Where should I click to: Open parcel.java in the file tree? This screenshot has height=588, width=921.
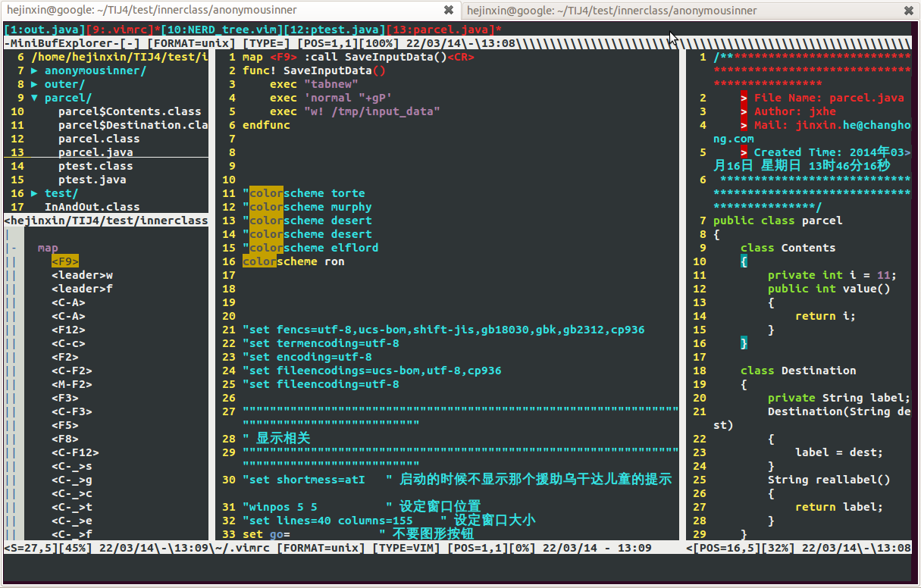click(x=96, y=152)
